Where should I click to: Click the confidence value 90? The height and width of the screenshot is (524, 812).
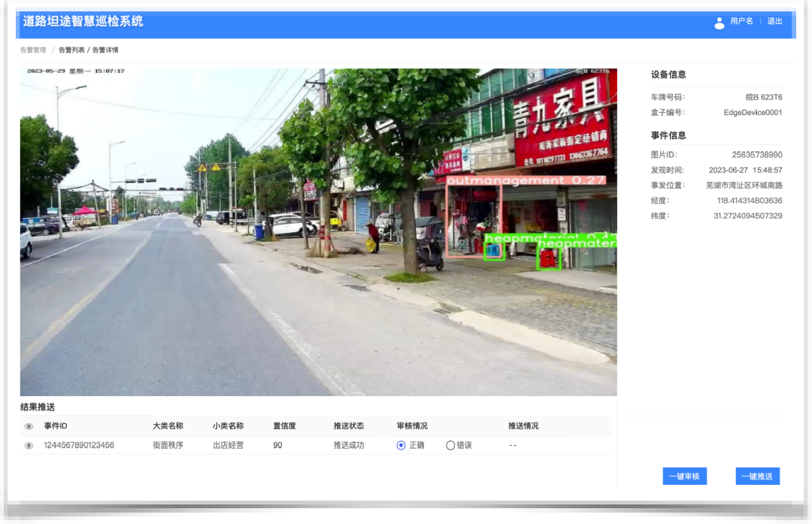(277, 445)
